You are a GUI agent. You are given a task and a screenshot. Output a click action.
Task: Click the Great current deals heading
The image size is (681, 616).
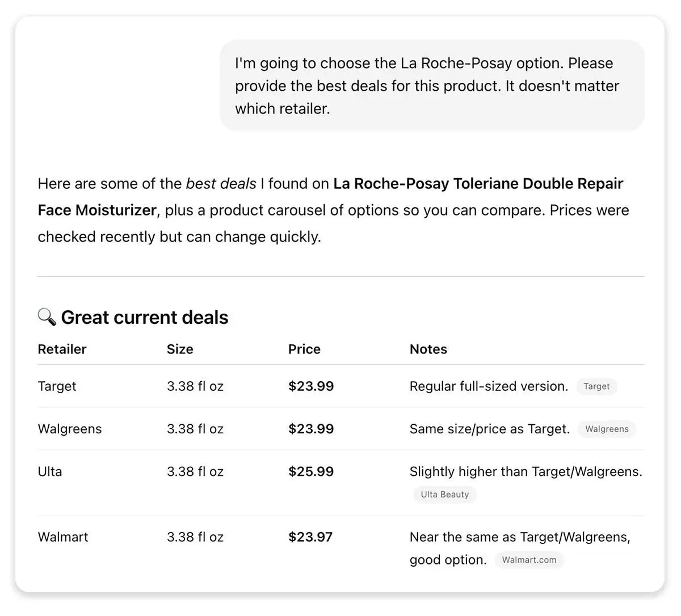pyautogui.click(x=145, y=317)
